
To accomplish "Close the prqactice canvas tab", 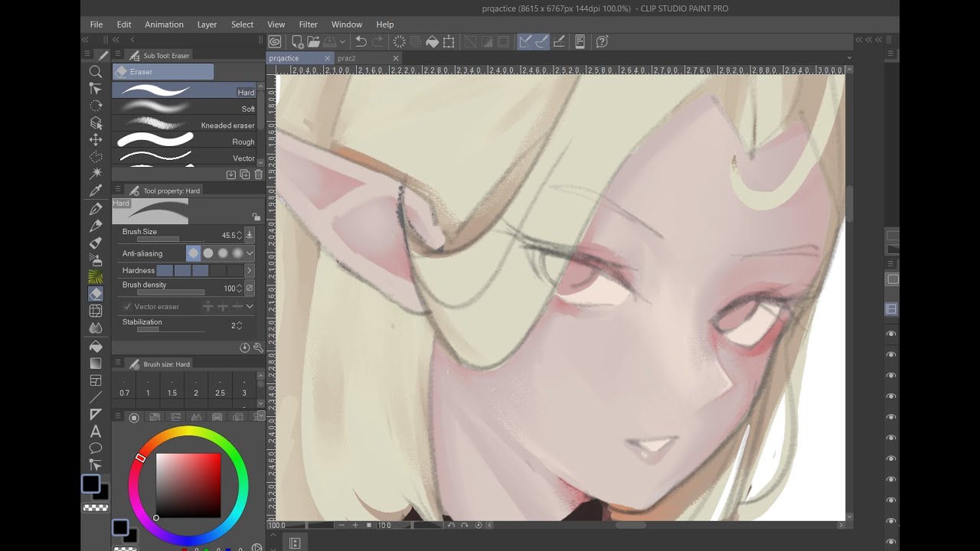I will (x=328, y=58).
